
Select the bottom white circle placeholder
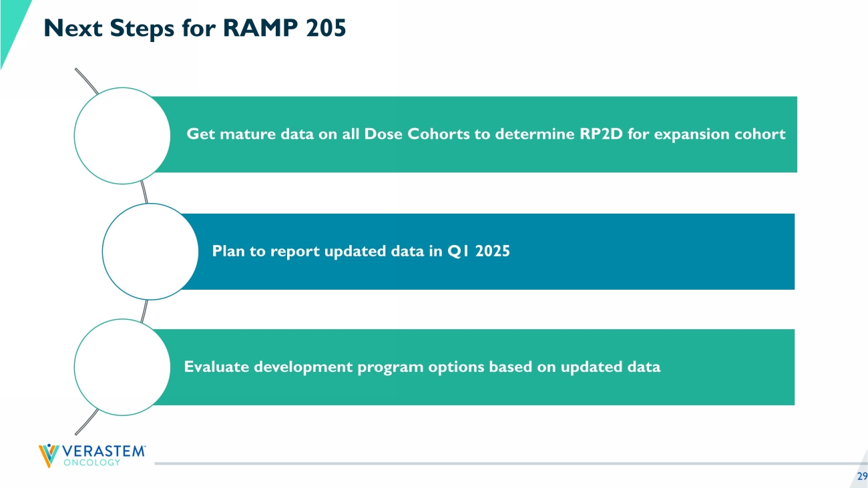[122, 367]
